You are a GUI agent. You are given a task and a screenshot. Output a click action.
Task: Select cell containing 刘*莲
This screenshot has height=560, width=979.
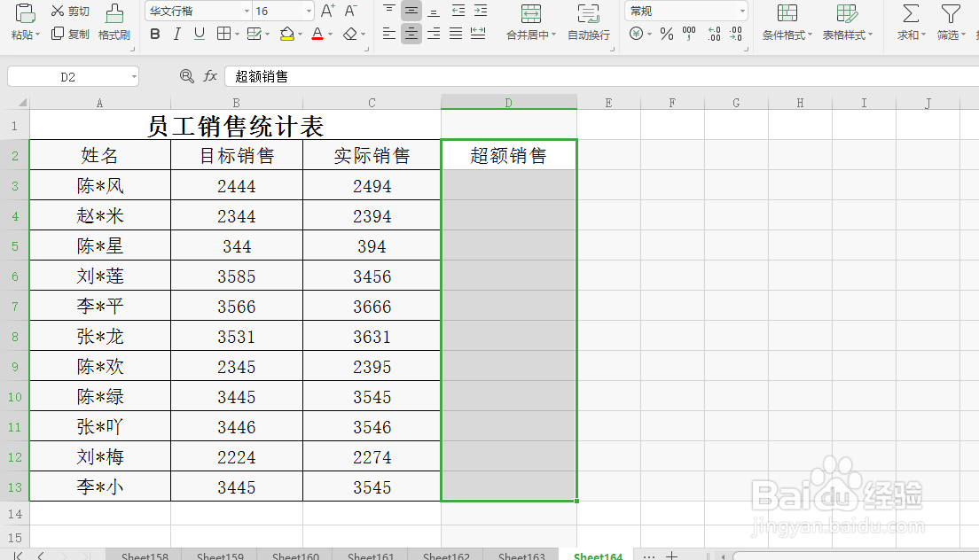point(100,276)
